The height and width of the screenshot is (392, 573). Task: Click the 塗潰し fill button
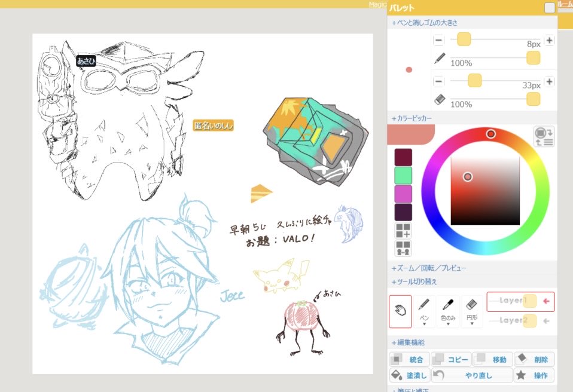(409, 375)
